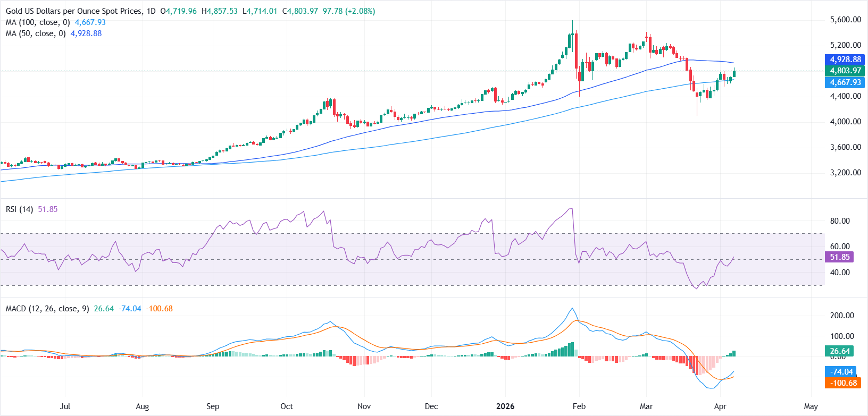
Task: Click the green 26.64 MACD histogram tag
Action: click(x=839, y=351)
